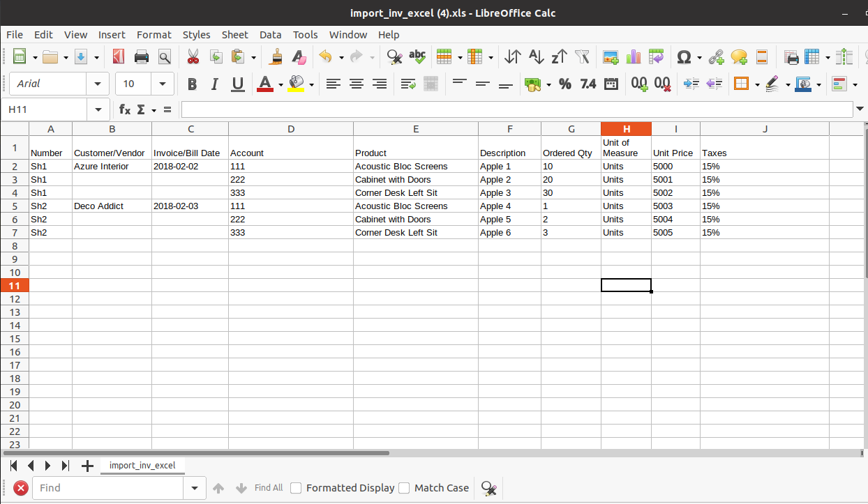Open the Borders dropdown arrow
This screenshot has width=868, height=504.
pos(757,84)
